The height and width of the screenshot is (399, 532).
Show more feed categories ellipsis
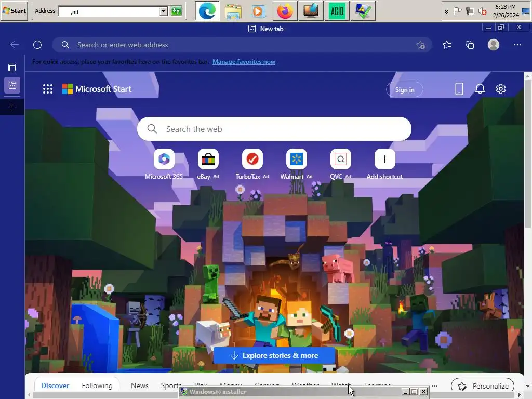(x=434, y=386)
